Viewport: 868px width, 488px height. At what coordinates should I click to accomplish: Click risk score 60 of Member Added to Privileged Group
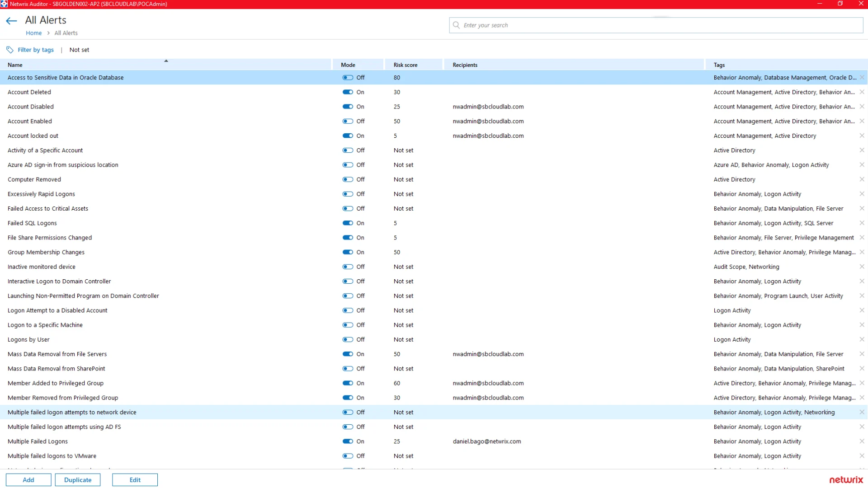(397, 383)
